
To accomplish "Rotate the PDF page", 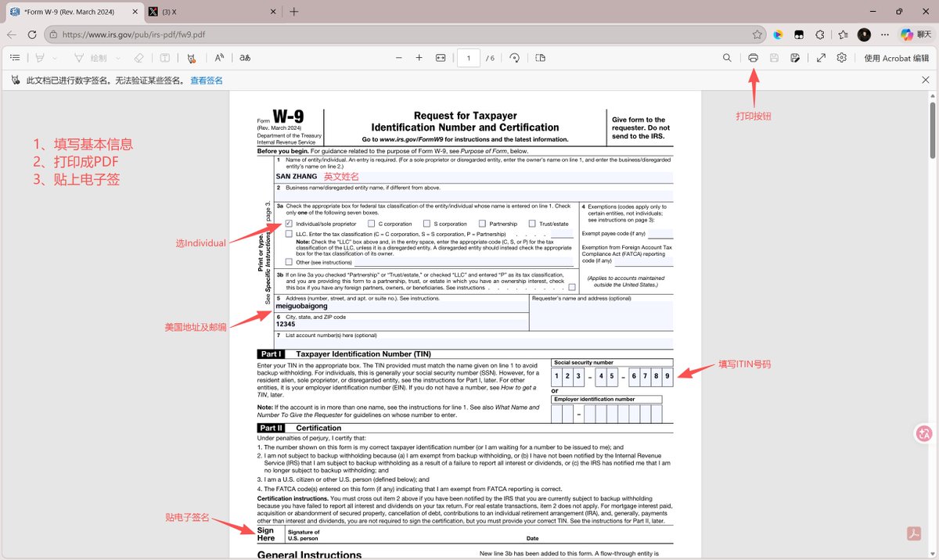I will pos(514,57).
